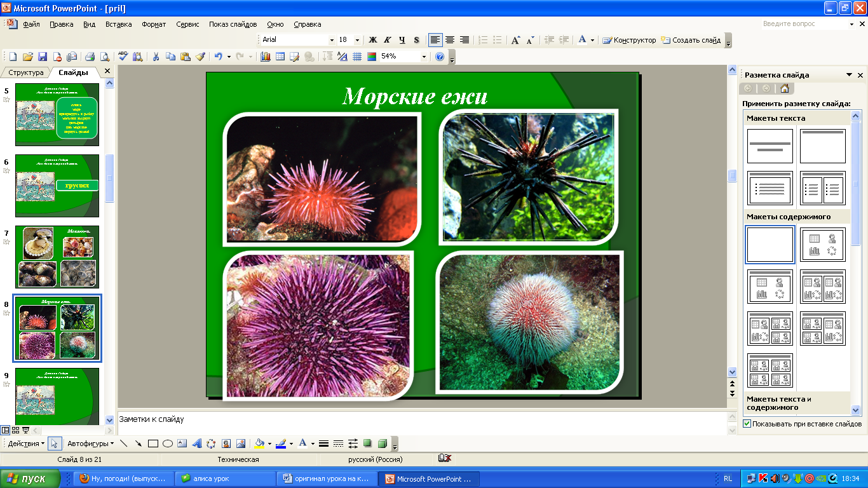
Task: Toggle underline (Ч) formatting
Action: pos(402,40)
